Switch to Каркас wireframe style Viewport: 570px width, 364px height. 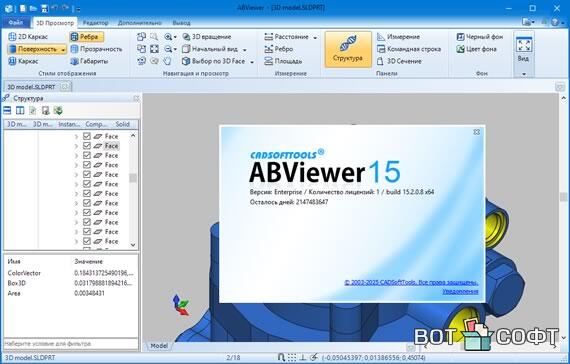pos(23,61)
